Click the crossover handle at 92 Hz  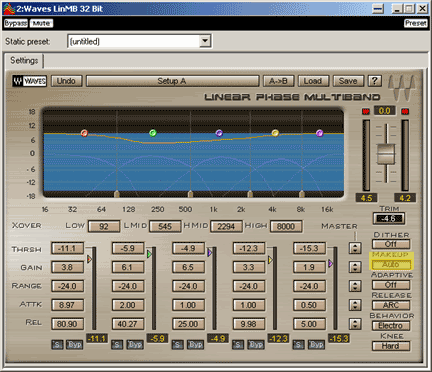[117, 194]
